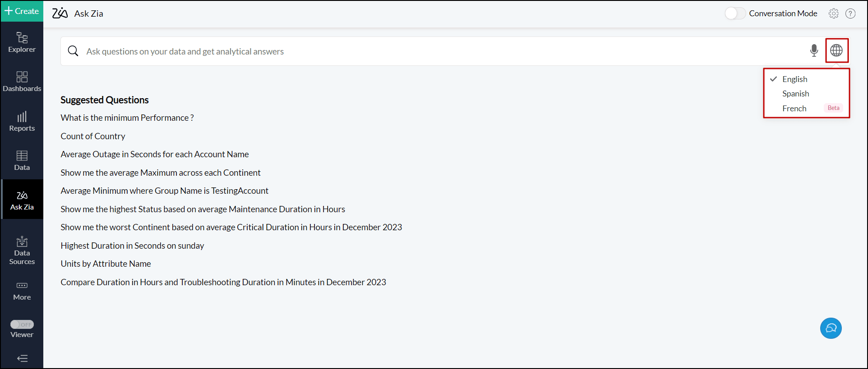This screenshot has height=369, width=868.
Task: Click the Create button
Action: coord(22,11)
